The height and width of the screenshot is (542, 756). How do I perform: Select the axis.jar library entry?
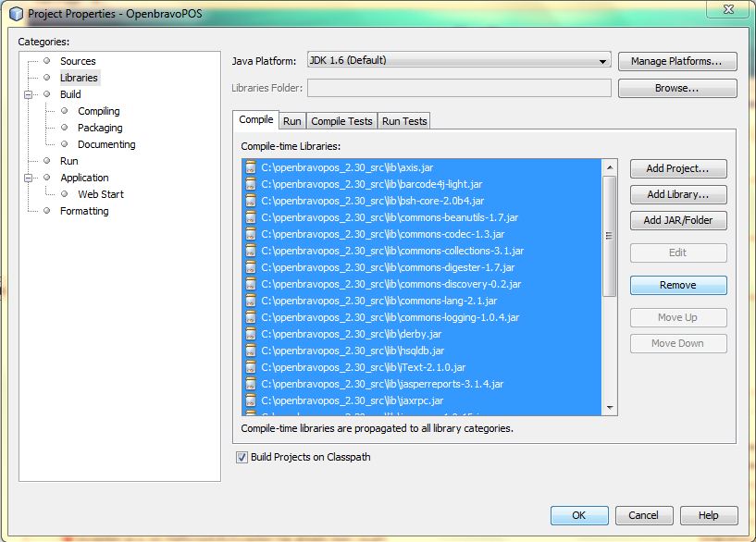pyautogui.click(x=422, y=167)
